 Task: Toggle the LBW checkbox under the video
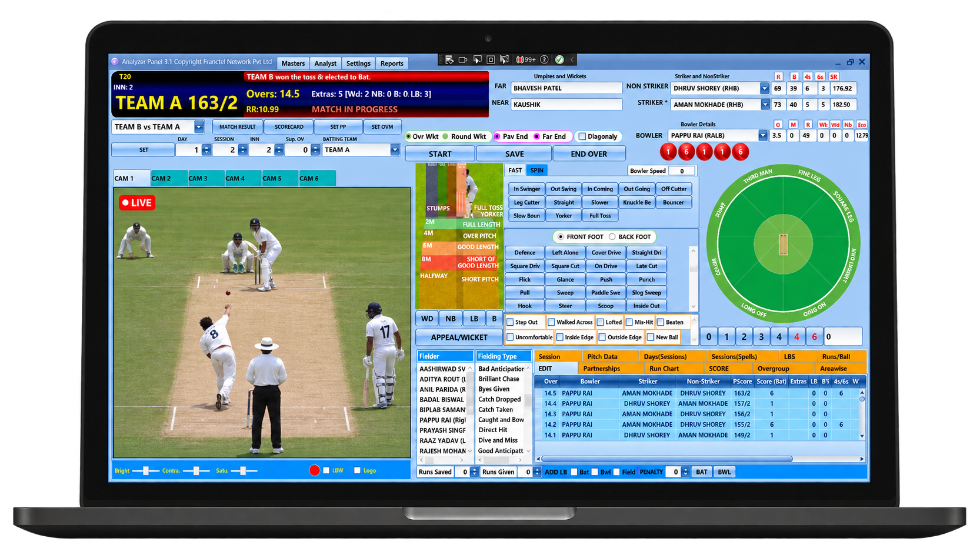(326, 470)
